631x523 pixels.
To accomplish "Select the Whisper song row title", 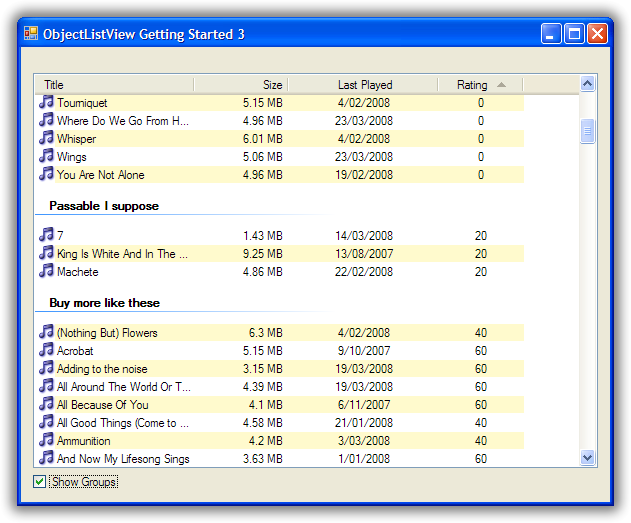I will coord(76,139).
